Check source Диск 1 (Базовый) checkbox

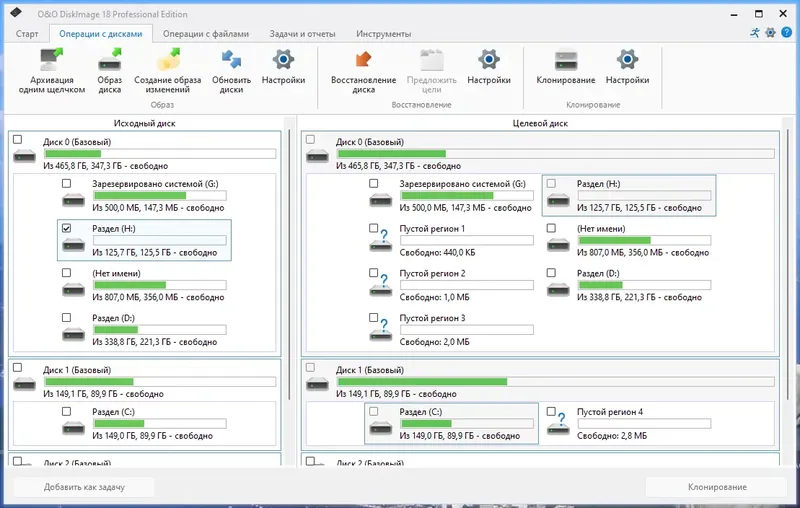(x=18, y=367)
